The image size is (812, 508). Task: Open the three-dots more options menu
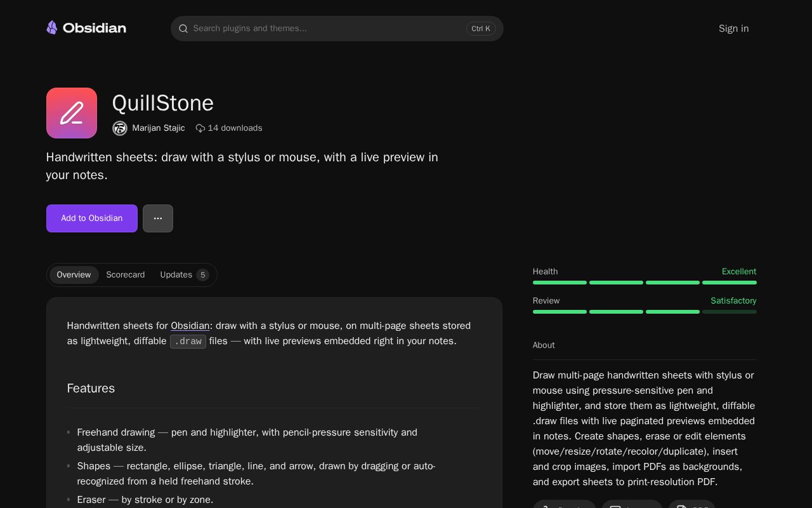tap(158, 218)
